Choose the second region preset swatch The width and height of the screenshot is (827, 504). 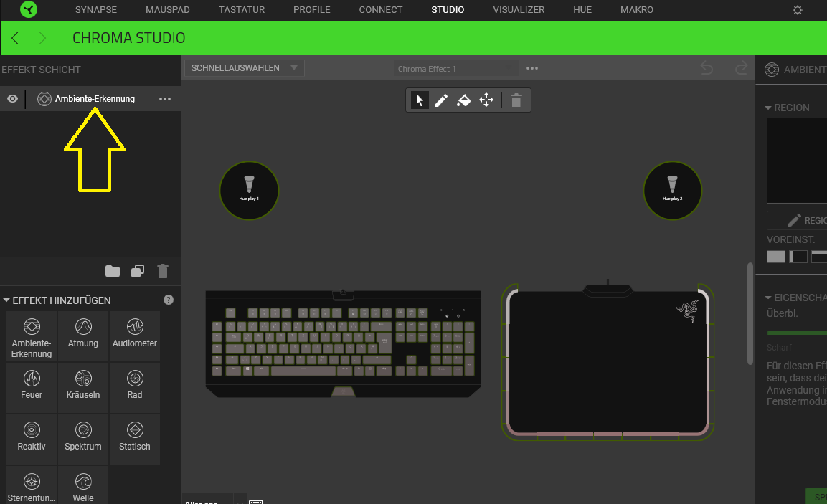click(x=798, y=257)
